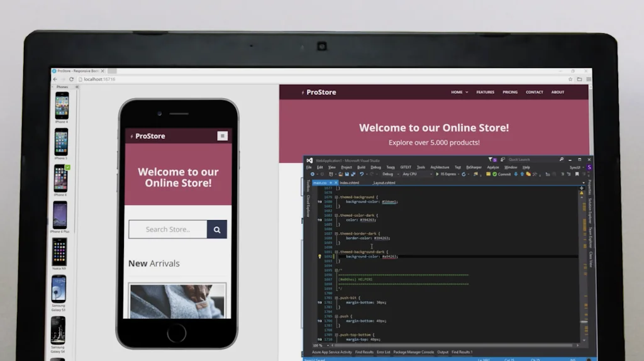
Task: Open the Tools menu in Visual Studio
Action: (x=421, y=167)
